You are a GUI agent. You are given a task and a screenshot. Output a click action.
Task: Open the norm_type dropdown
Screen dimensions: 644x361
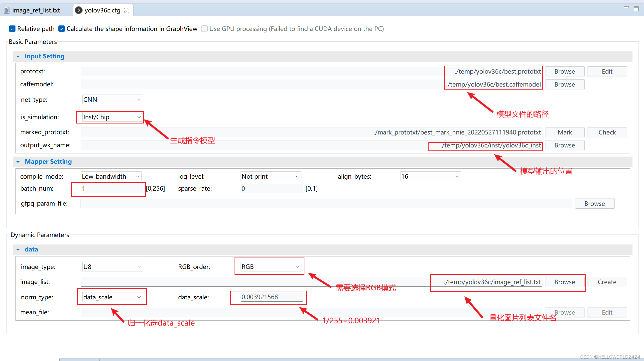tap(112, 297)
